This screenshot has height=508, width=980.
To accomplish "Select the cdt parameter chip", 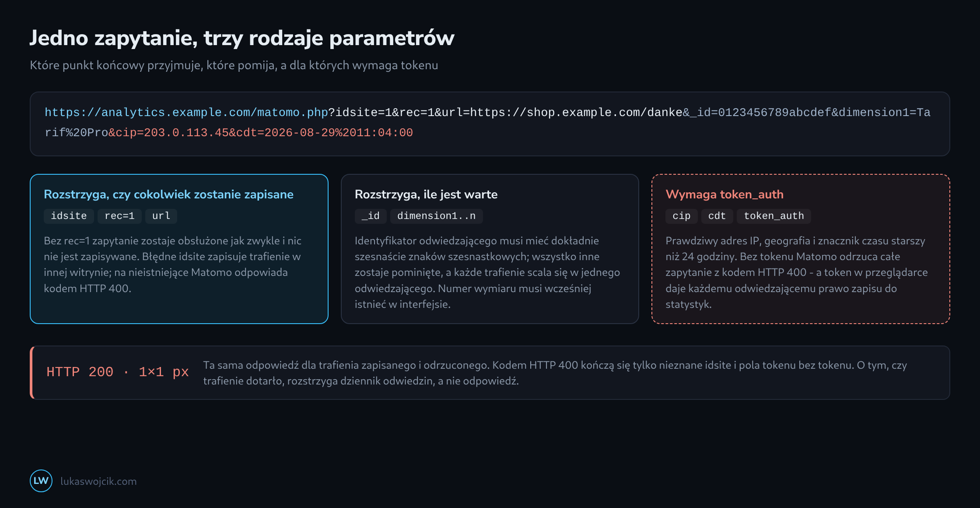I will point(717,216).
